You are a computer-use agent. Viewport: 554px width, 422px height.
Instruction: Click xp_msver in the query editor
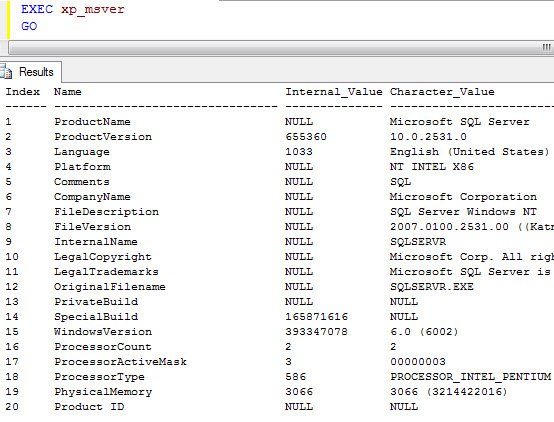93,10
